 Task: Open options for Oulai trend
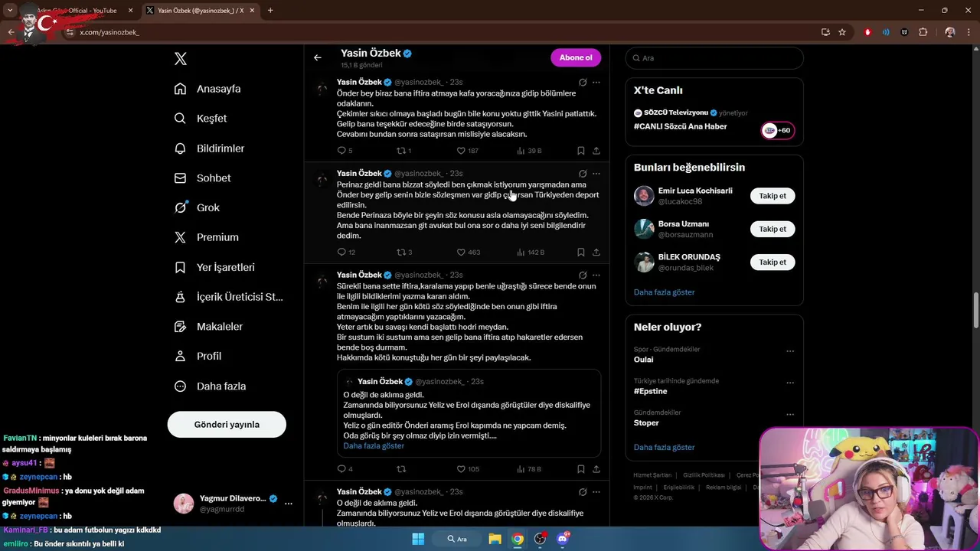click(x=790, y=352)
